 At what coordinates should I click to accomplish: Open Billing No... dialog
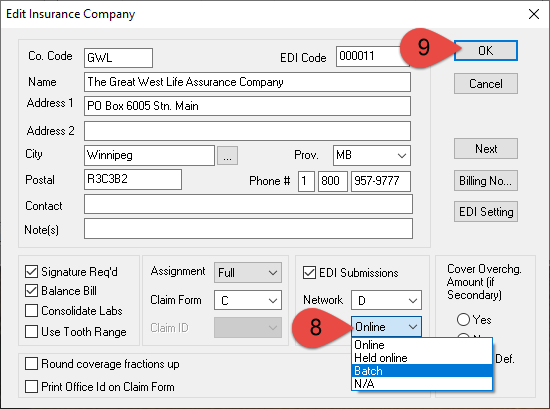pos(485,181)
